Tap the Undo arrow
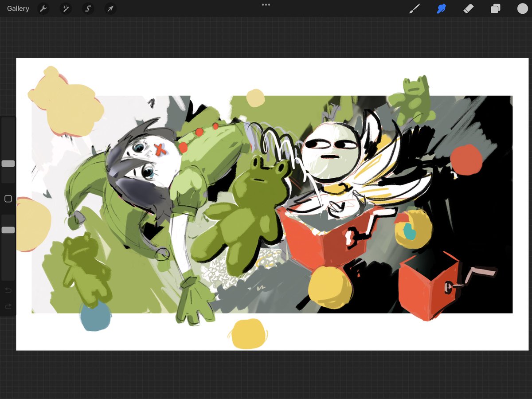 point(8,290)
